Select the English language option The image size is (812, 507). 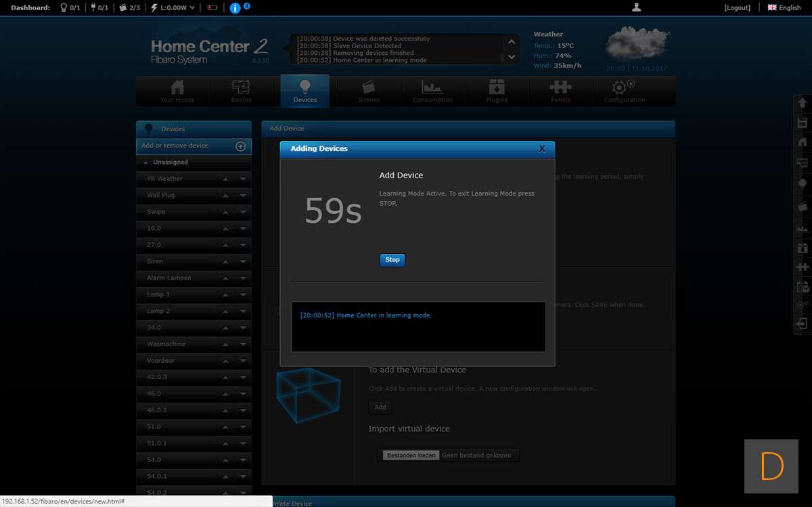coord(784,8)
